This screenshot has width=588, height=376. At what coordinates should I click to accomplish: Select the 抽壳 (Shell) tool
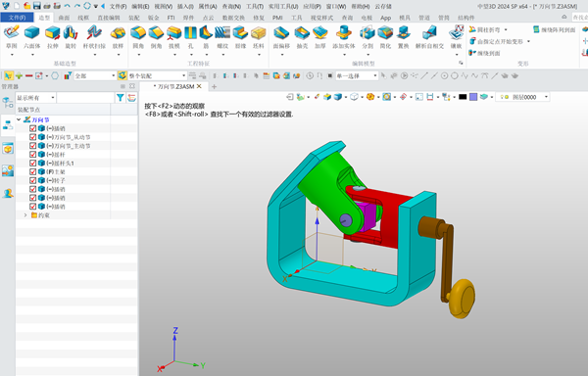[x=302, y=37]
